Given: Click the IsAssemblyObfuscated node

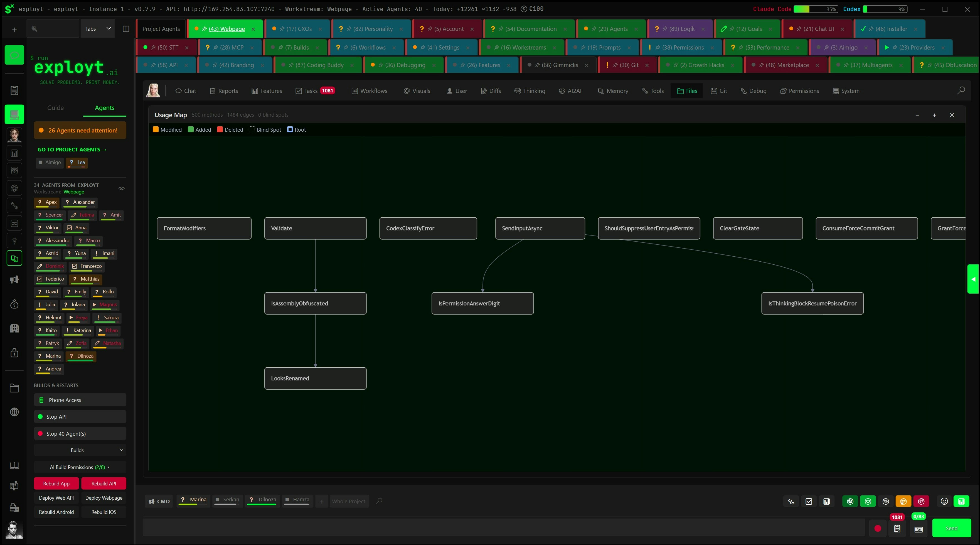Looking at the screenshot, I should pyautogui.click(x=315, y=303).
